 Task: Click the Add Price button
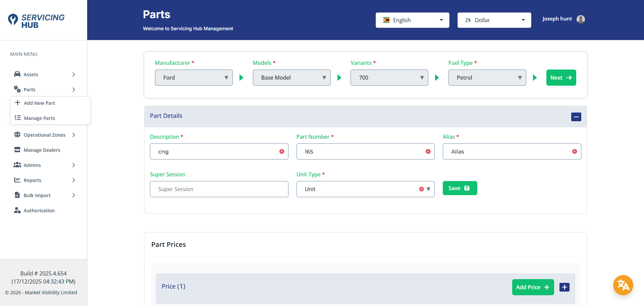[532, 287]
